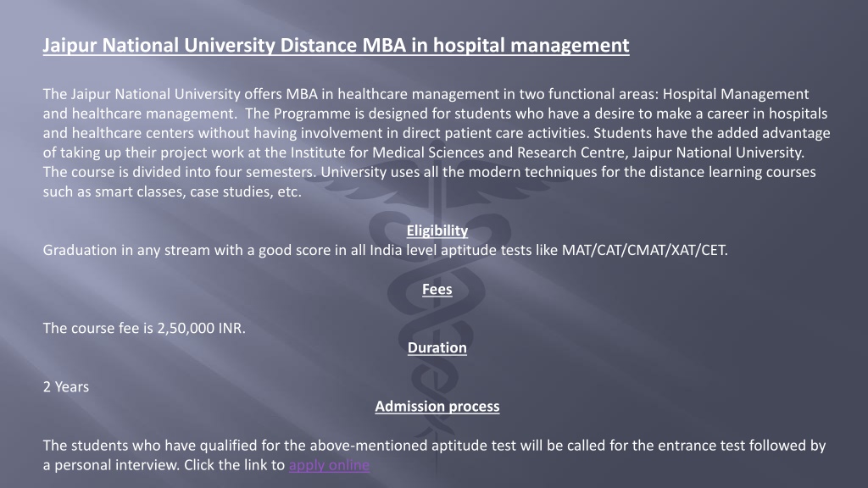The height and width of the screenshot is (488, 868).
Task: Click the 2 Years duration text
Action: (x=66, y=386)
